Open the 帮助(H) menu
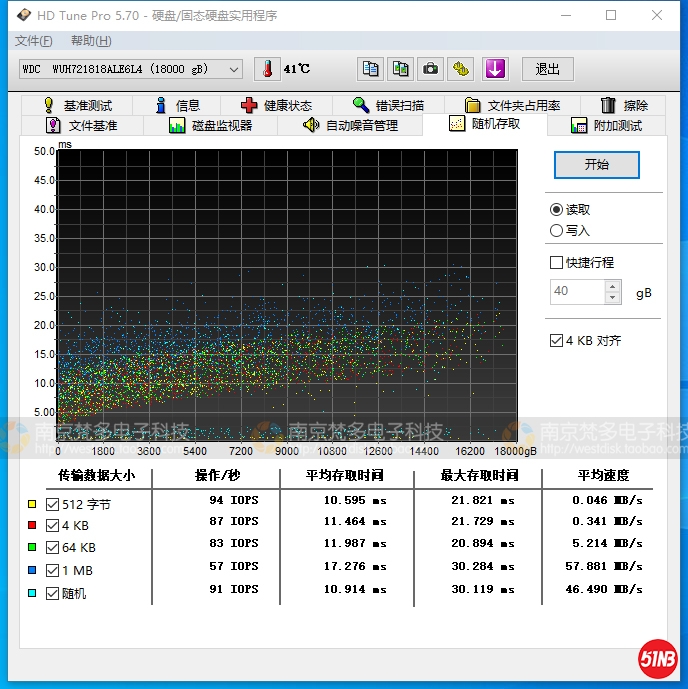This screenshot has height=689, width=688. 91,41
